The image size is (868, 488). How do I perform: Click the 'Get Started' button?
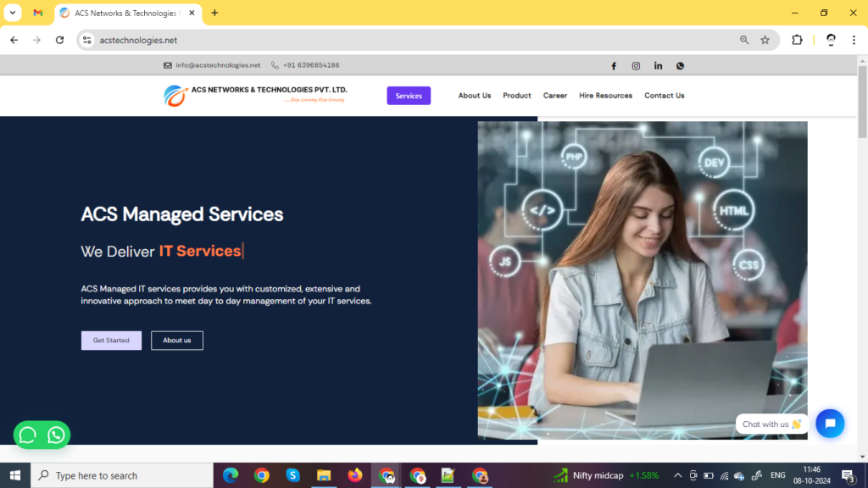(110, 340)
